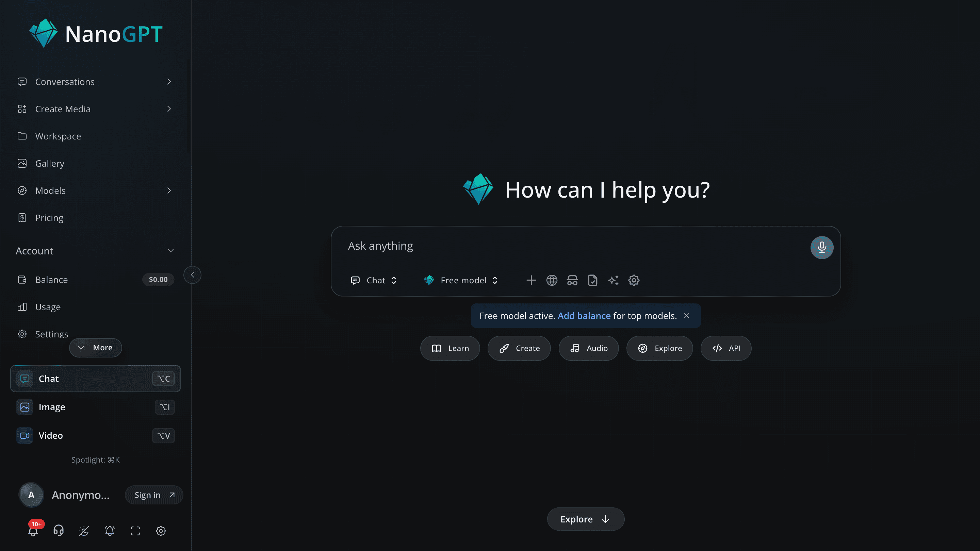Open Conversations in sidebar
The image size is (980, 551).
point(95,81)
